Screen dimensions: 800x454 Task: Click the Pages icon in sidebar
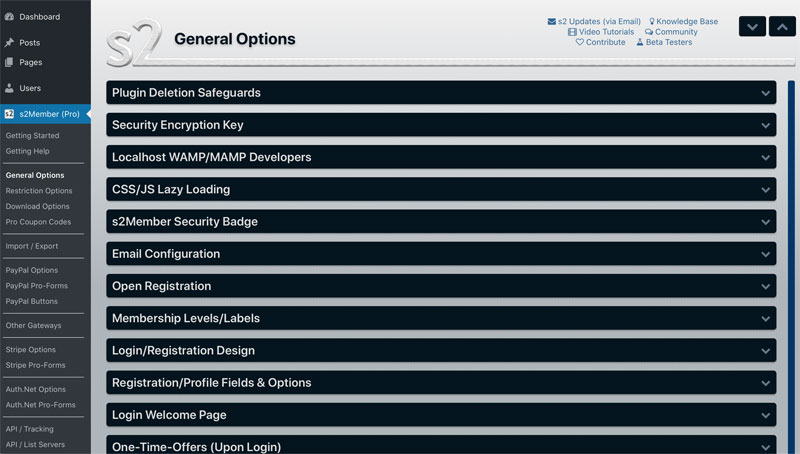9,62
